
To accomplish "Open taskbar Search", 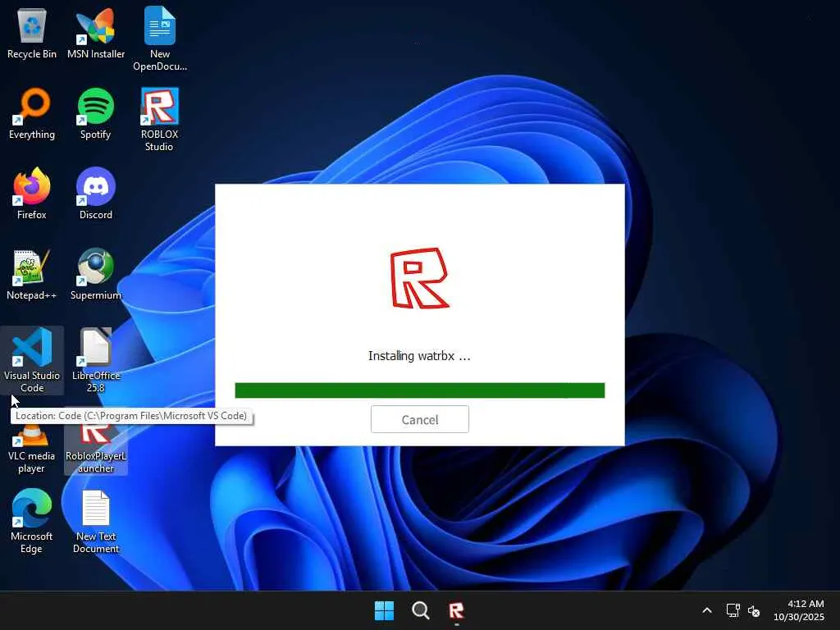I will (x=421, y=610).
